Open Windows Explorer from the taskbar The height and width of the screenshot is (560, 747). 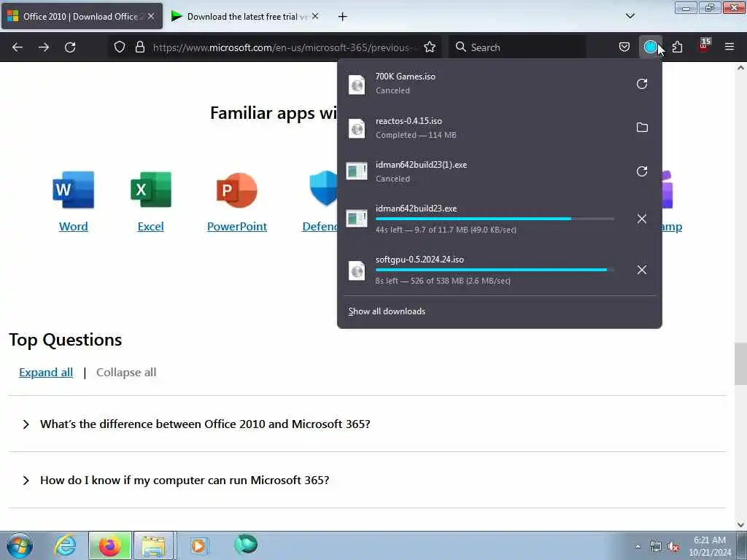click(153, 545)
